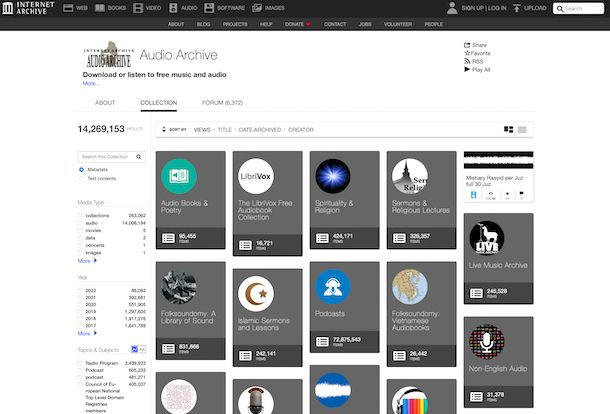Image resolution: width=610 pixels, height=414 pixels.
Task: Open the Podcasts headset icon
Action: pos(333,287)
